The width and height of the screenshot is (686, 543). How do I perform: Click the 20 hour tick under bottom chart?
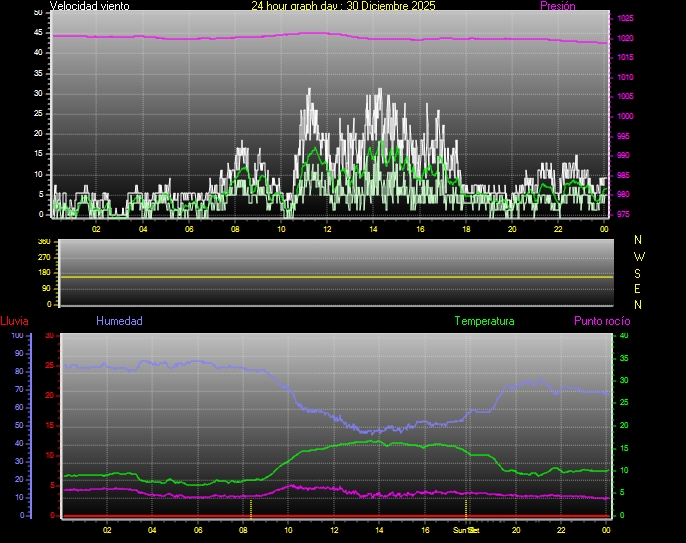coord(515,530)
